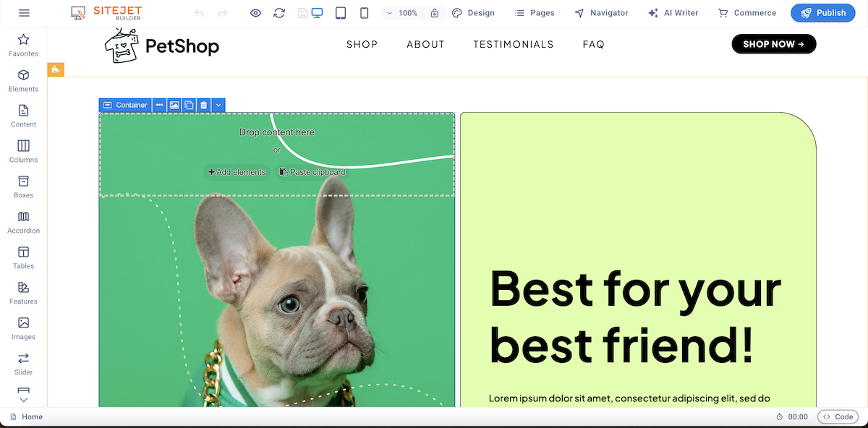
Task: Open the Accordion panel
Action: pos(23,222)
